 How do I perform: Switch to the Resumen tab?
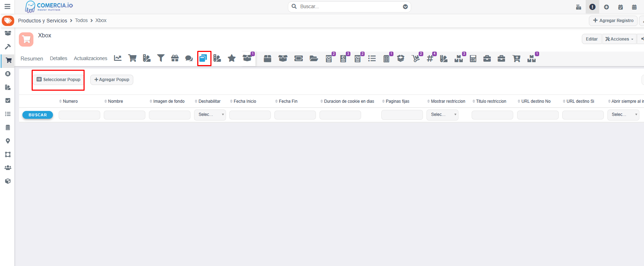32,59
